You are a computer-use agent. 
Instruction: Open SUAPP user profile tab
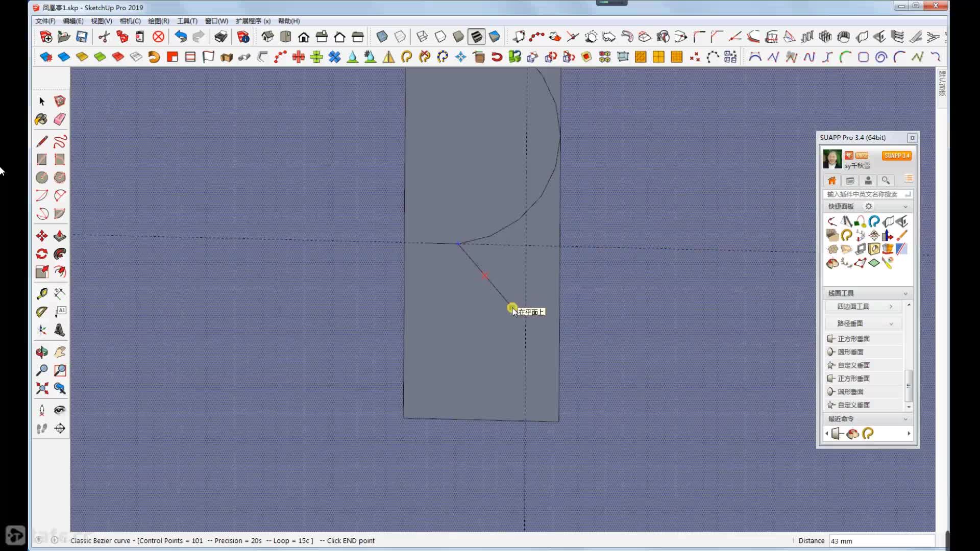[x=868, y=181]
